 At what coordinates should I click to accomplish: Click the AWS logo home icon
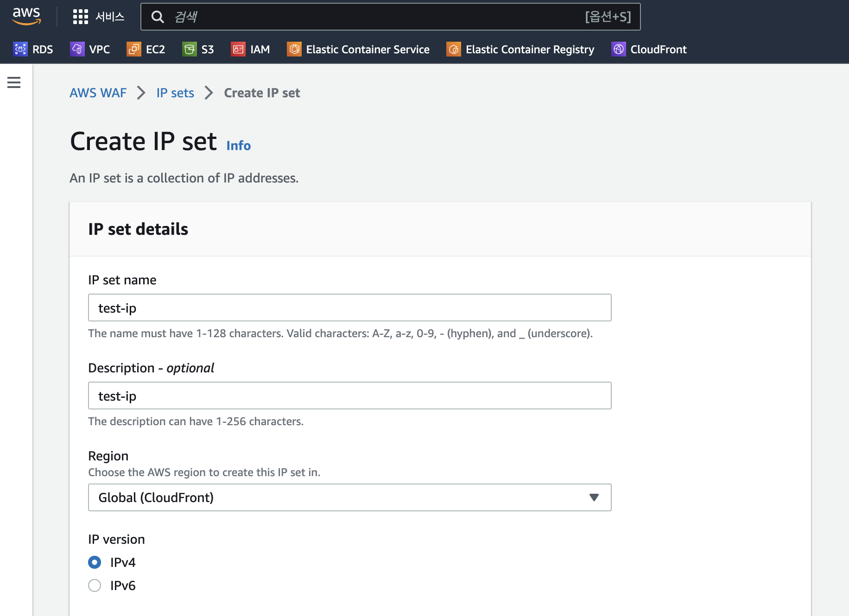26,16
